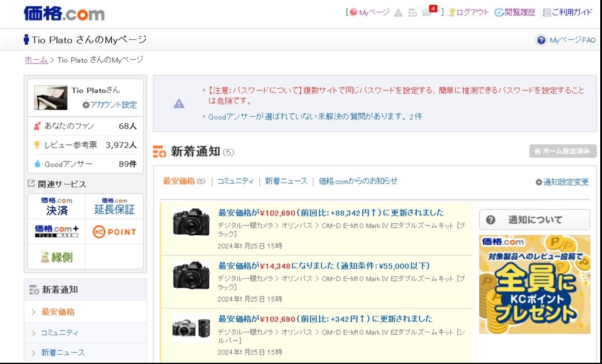Click the first black E-M10 camera thumbnail

191,222
